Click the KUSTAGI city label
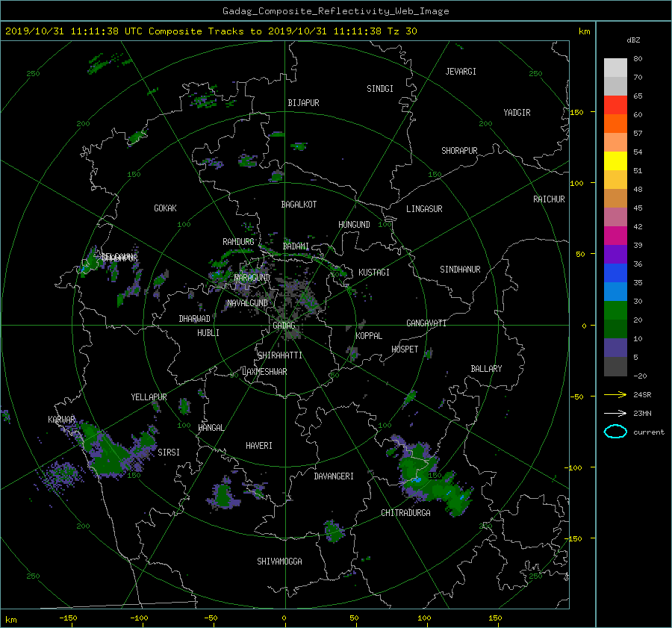Image resolution: width=672 pixels, height=628 pixels. [x=374, y=273]
